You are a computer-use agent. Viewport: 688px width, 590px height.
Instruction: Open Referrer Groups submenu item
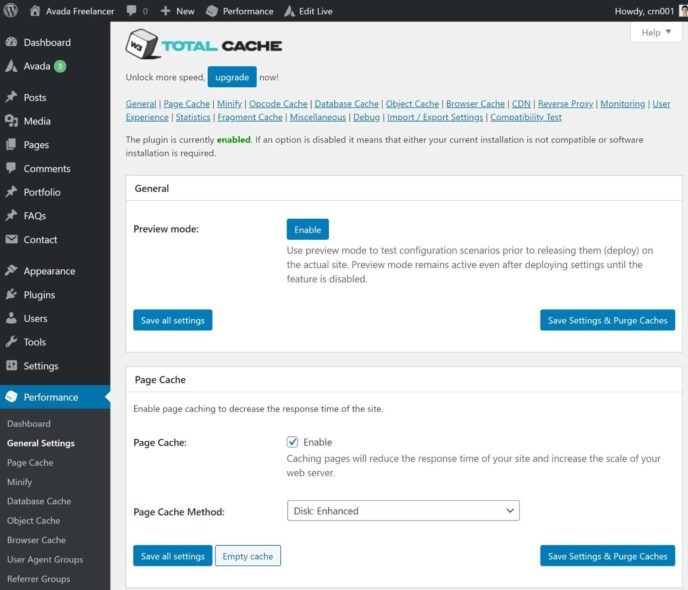click(x=38, y=579)
